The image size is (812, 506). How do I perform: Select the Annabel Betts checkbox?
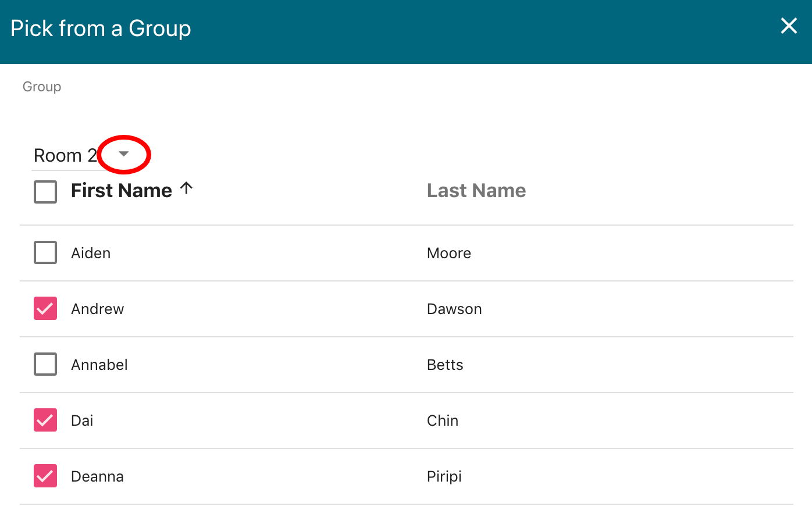tap(45, 364)
